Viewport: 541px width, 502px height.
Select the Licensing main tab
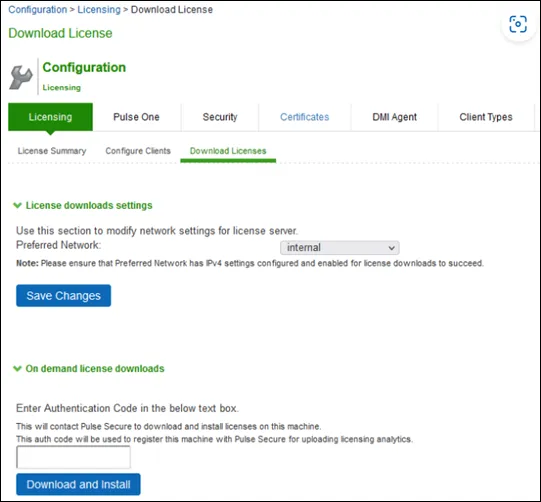[x=50, y=117]
